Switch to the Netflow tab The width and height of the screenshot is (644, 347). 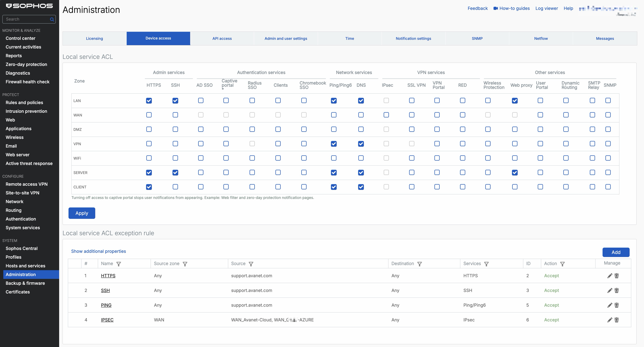click(x=541, y=38)
